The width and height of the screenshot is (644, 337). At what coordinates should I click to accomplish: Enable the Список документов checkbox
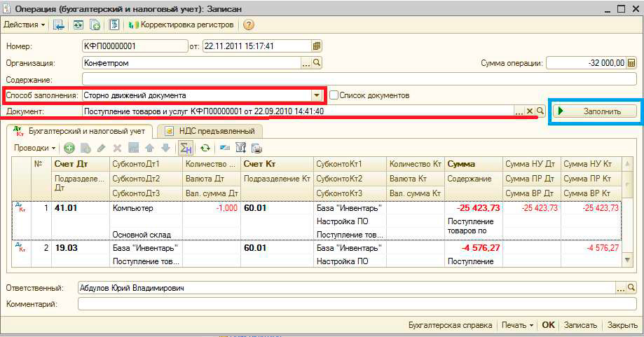pyautogui.click(x=334, y=95)
